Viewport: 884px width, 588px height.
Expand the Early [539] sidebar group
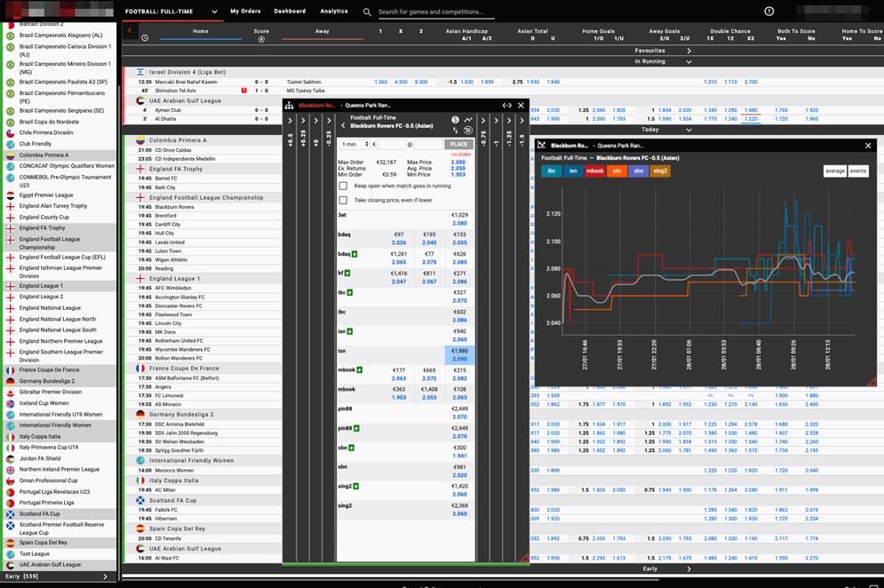click(105, 576)
